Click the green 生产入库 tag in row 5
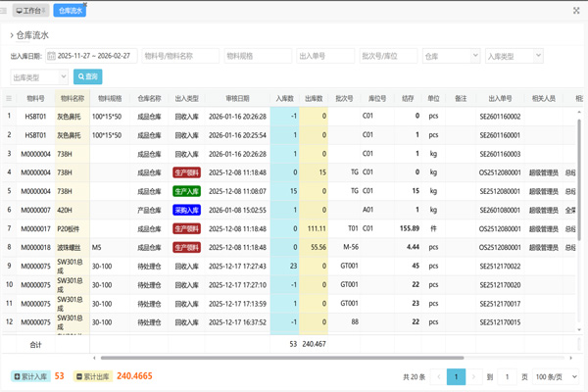Screen dimensions: 588x392 pos(187,191)
